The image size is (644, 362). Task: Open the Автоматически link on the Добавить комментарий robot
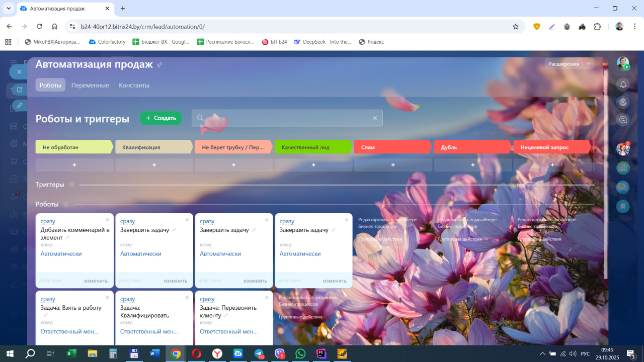pyautogui.click(x=61, y=254)
